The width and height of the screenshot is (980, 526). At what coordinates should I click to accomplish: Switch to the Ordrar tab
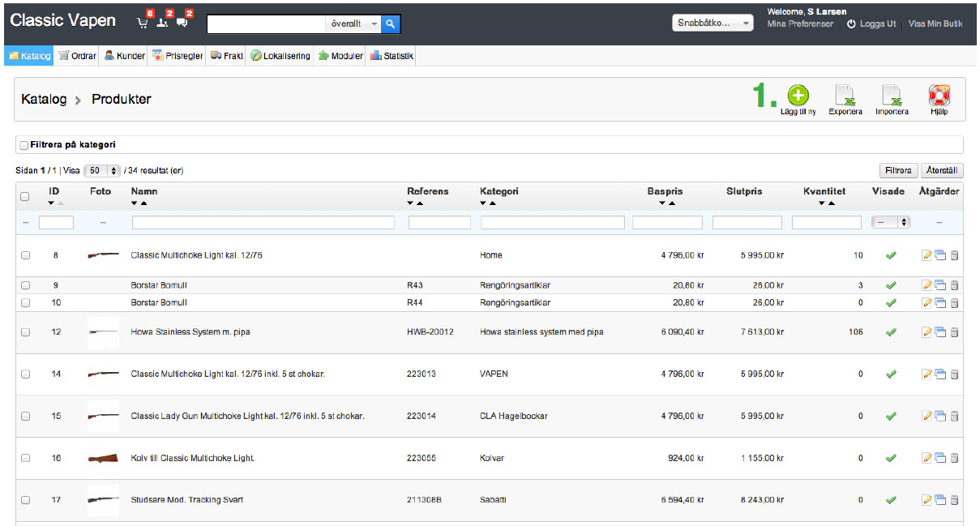tap(78, 56)
